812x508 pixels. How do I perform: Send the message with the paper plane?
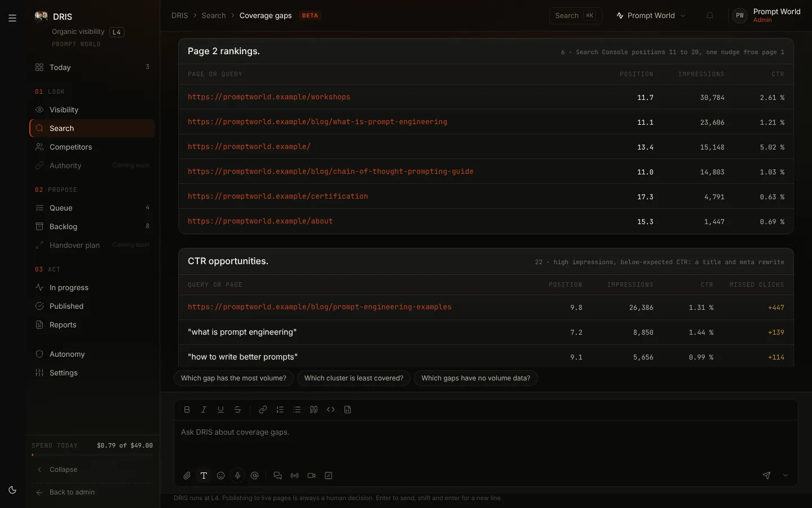[x=767, y=476]
